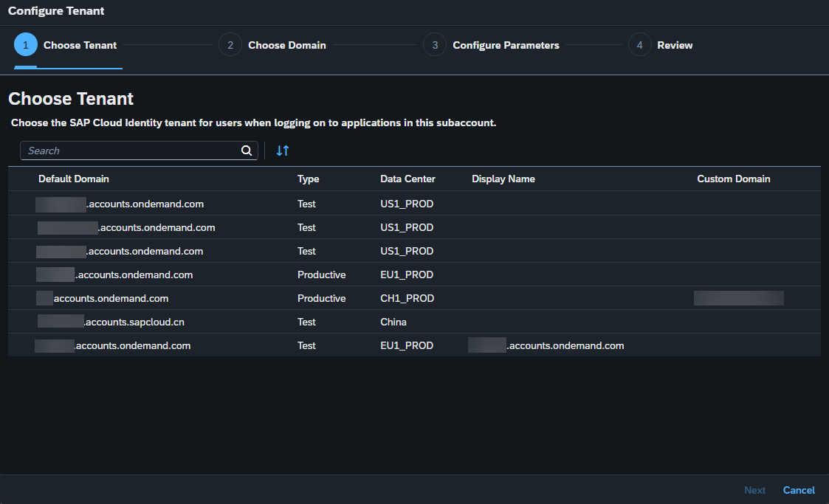
Task: Select the accounts.sapcloud.cn tenant row
Action: tap(414, 322)
